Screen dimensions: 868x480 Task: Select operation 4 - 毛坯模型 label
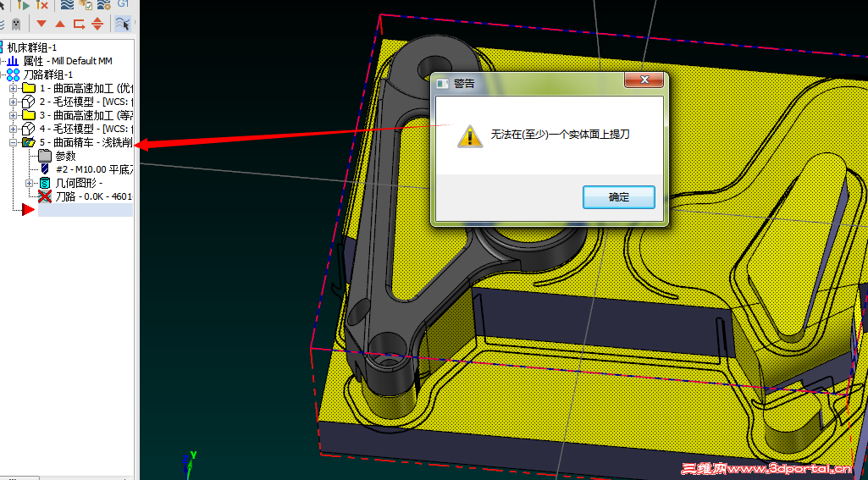pos(86,129)
